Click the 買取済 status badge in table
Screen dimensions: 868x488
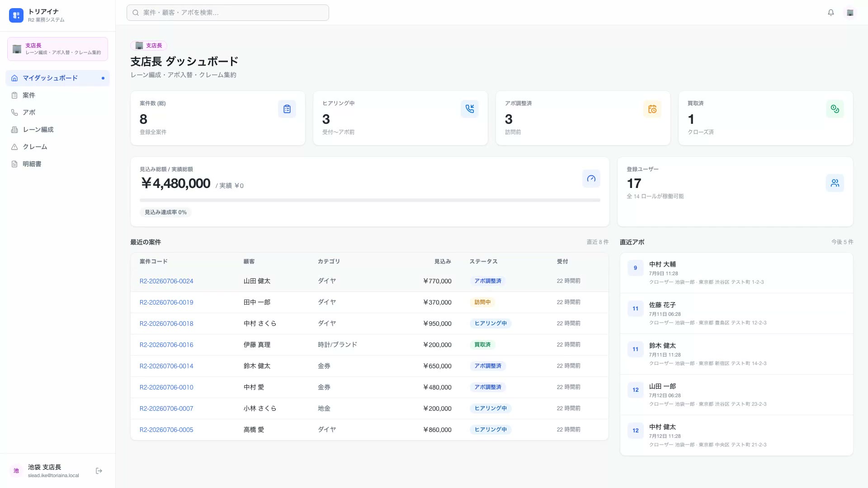[482, 345]
